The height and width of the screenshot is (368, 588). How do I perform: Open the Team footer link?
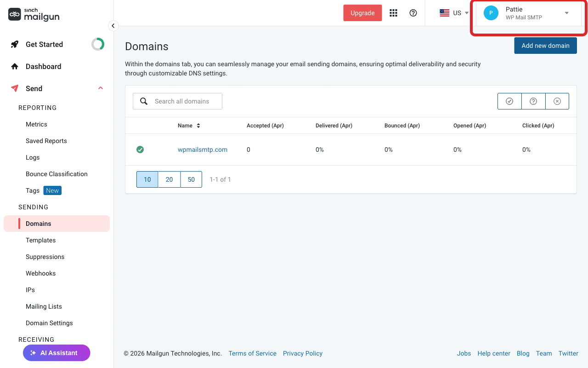[544, 353]
